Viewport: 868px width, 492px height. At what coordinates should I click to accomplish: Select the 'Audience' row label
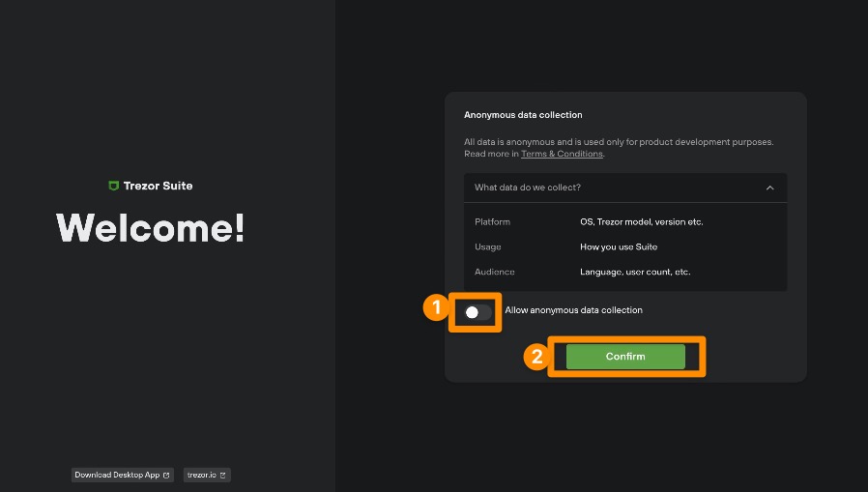tap(494, 272)
